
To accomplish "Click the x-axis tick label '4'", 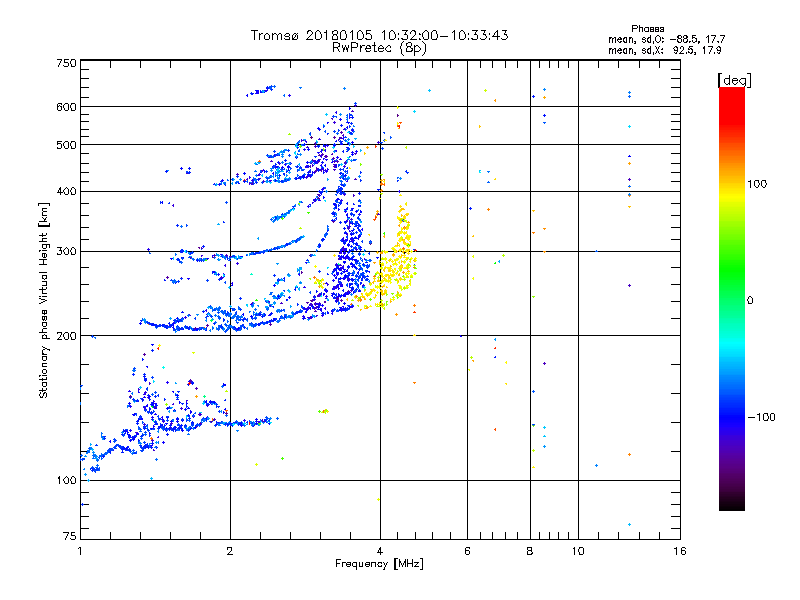I will tap(380, 551).
